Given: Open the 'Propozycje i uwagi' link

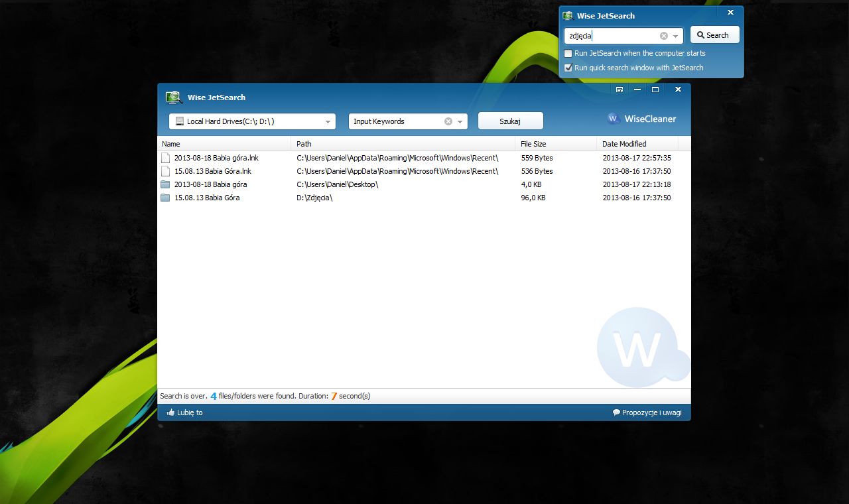Looking at the screenshot, I should click(651, 412).
